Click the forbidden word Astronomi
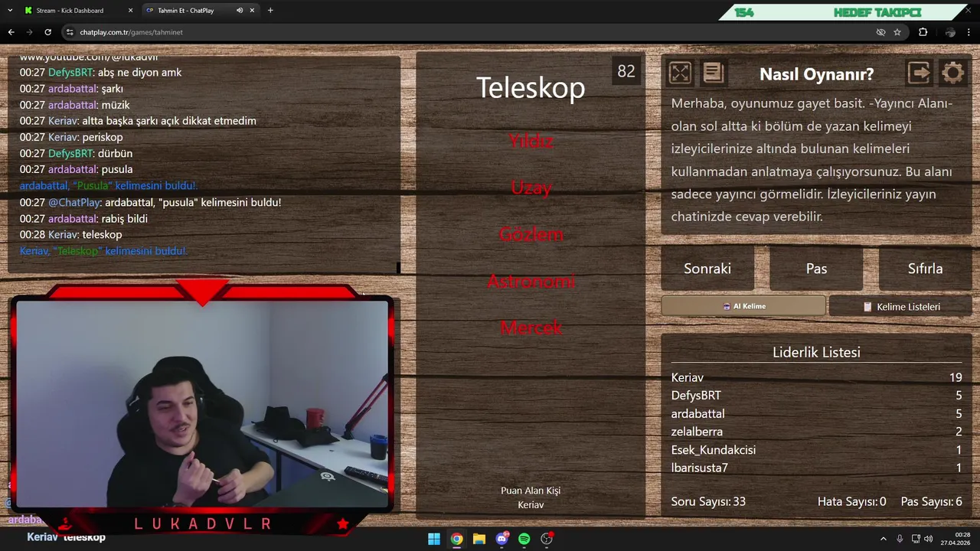 [531, 281]
